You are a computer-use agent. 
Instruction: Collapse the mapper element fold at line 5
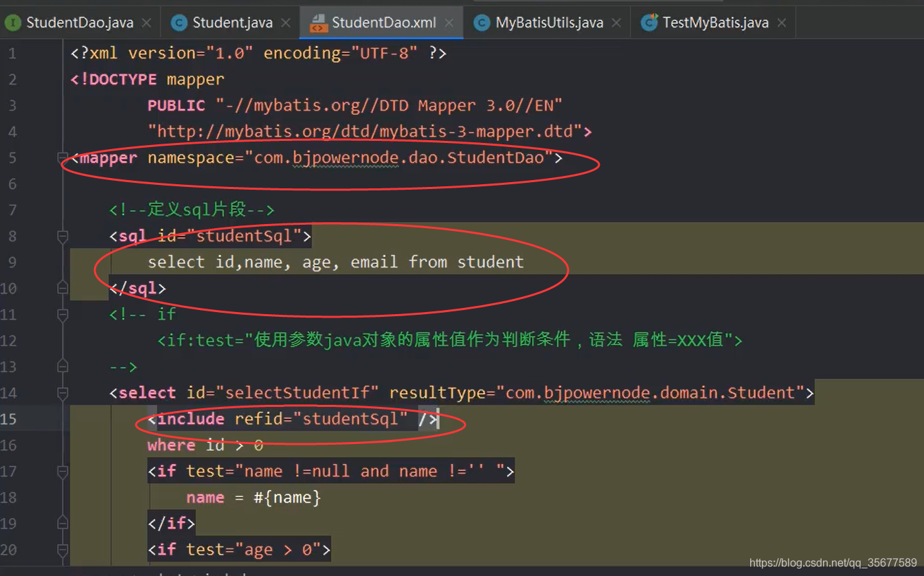pos(62,157)
